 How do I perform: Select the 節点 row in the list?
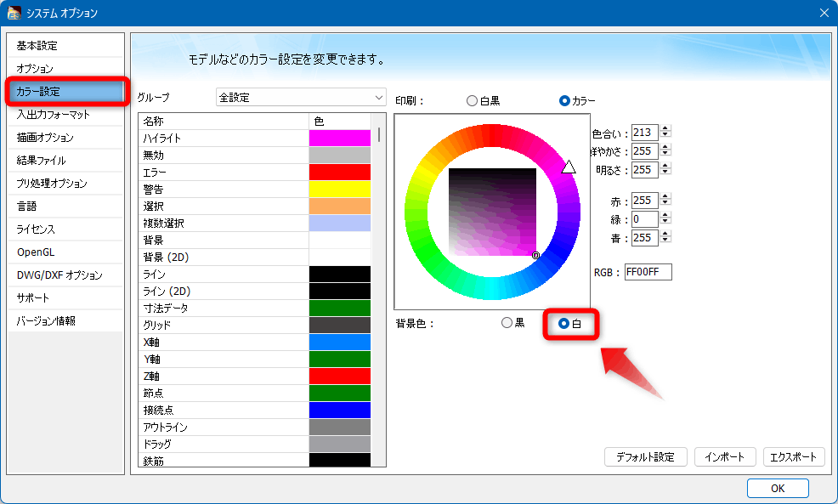(x=254, y=393)
